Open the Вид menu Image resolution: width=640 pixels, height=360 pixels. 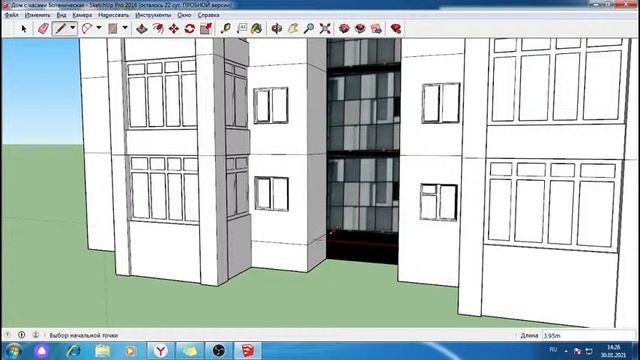61,15
